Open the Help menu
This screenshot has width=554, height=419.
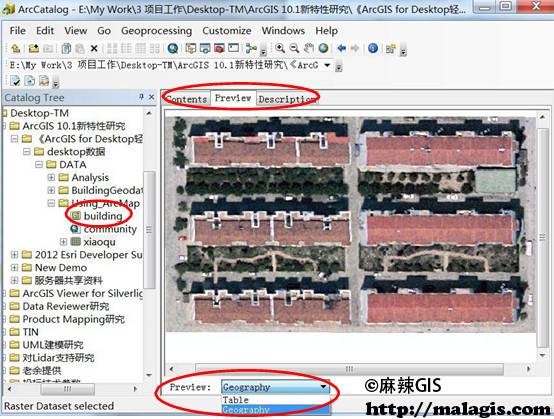coord(326,31)
